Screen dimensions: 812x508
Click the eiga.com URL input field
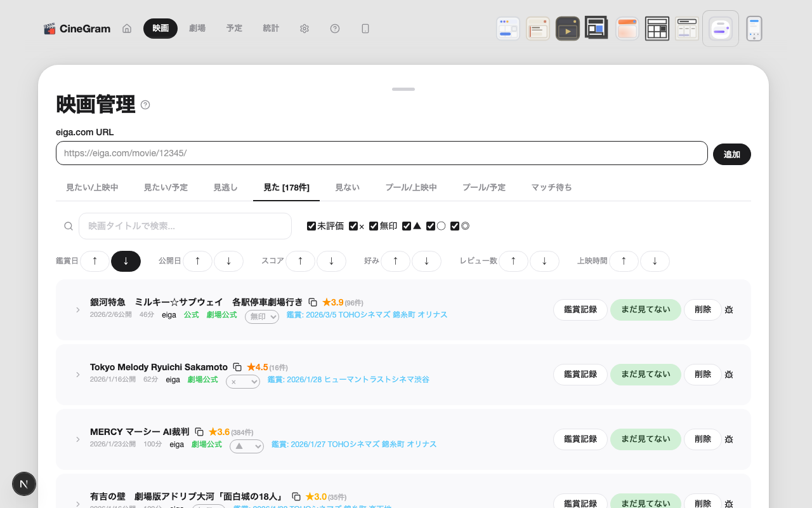click(381, 153)
